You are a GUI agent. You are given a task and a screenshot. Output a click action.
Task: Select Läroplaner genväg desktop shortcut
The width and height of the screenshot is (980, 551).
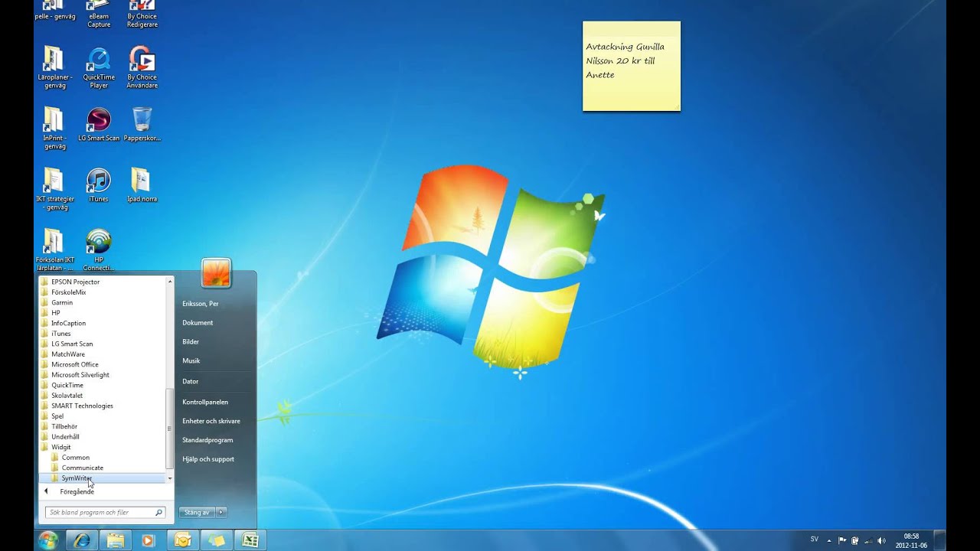pyautogui.click(x=55, y=68)
